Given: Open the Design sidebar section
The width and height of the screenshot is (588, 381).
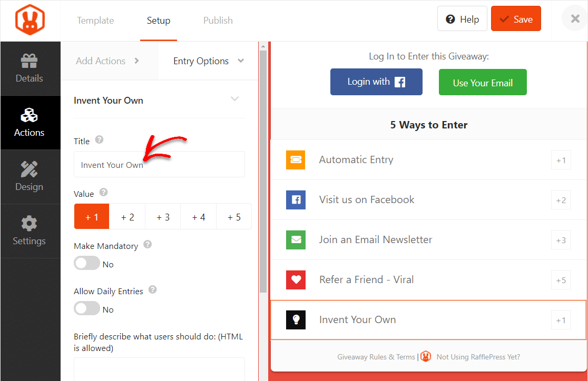Looking at the screenshot, I should tap(30, 177).
